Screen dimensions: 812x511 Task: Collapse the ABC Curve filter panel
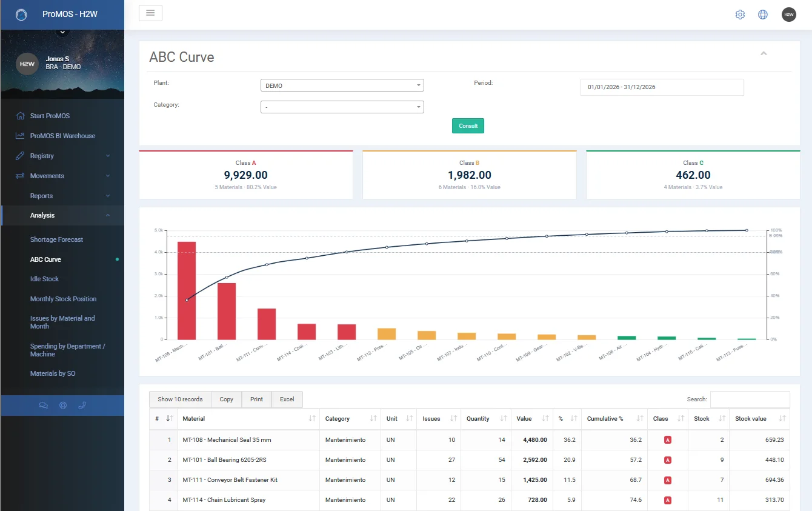coord(764,54)
